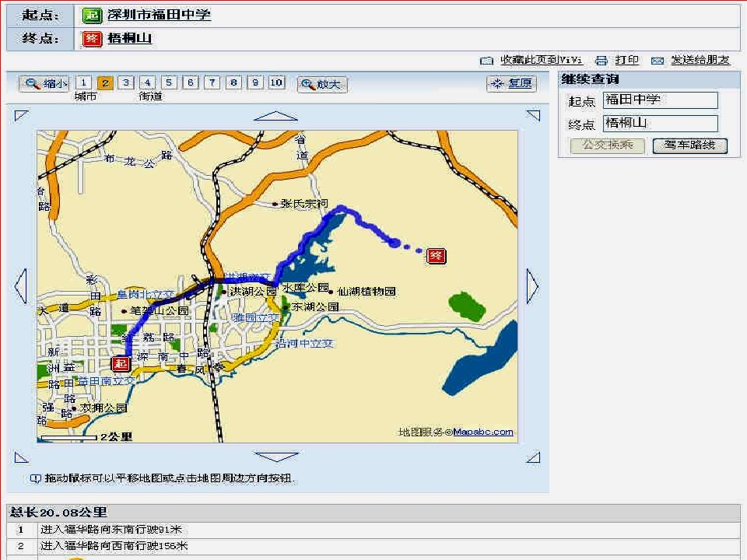Open the Mapabc.com link on map
The width and height of the screenshot is (747, 560).
click(483, 432)
